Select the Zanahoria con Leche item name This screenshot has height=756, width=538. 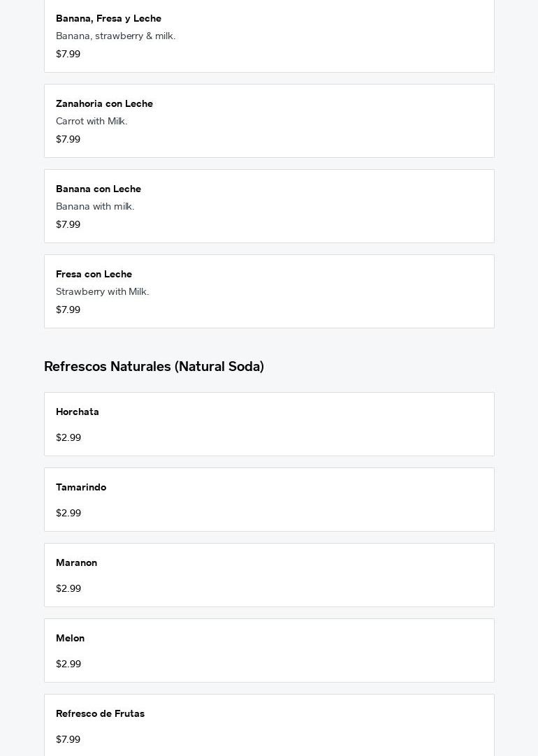[x=104, y=104]
